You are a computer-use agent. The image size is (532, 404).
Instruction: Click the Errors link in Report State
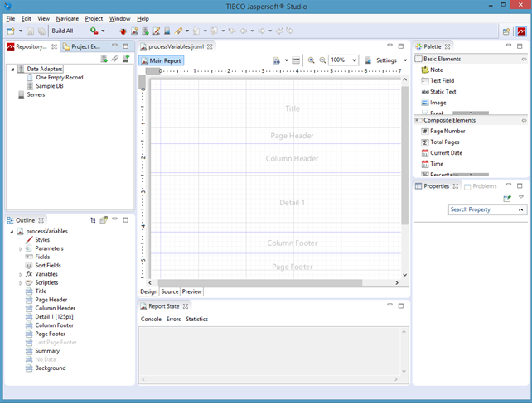[173, 319]
